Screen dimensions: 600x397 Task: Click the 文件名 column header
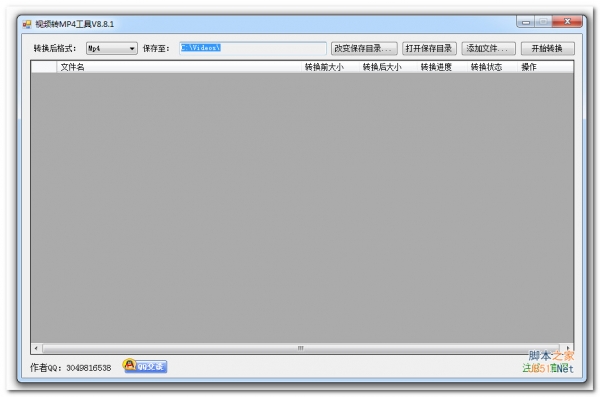[x=179, y=67]
